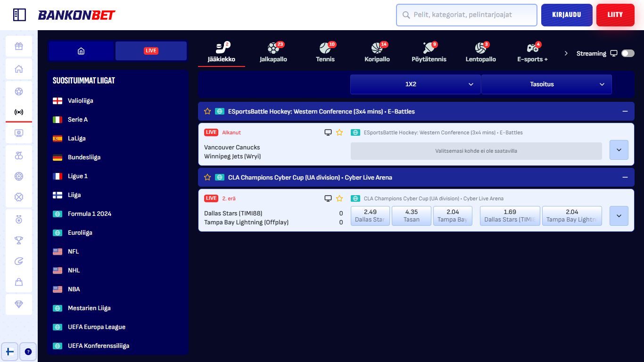The image size is (644, 362).
Task: Click the sidebar house icon
Action: click(x=19, y=69)
